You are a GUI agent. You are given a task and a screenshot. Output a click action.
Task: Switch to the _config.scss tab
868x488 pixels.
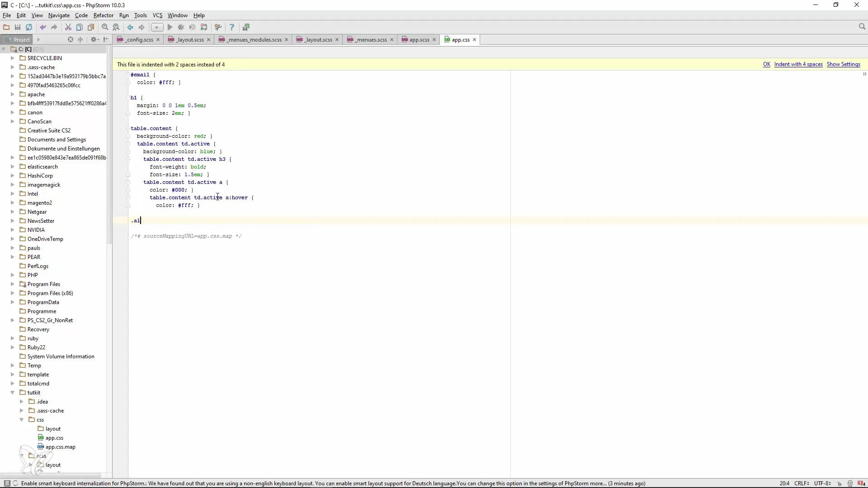(138, 40)
